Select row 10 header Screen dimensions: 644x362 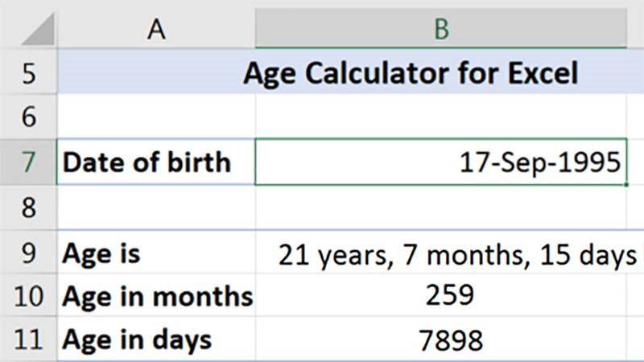click(28, 295)
